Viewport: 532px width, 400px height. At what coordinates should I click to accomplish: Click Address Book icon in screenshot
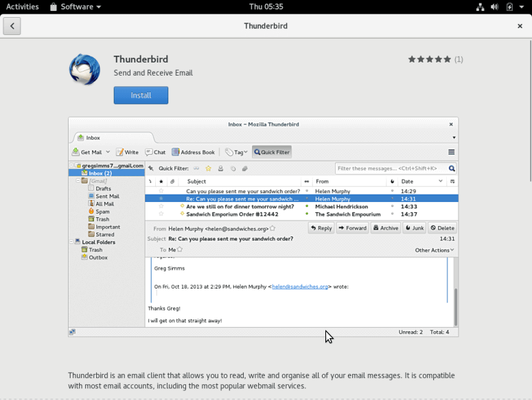[176, 152]
